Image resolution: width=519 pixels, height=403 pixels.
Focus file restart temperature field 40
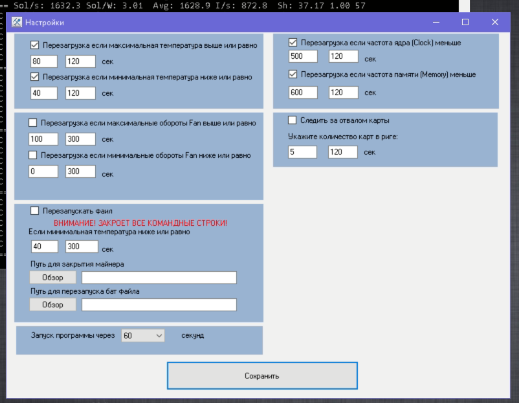click(x=45, y=246)
